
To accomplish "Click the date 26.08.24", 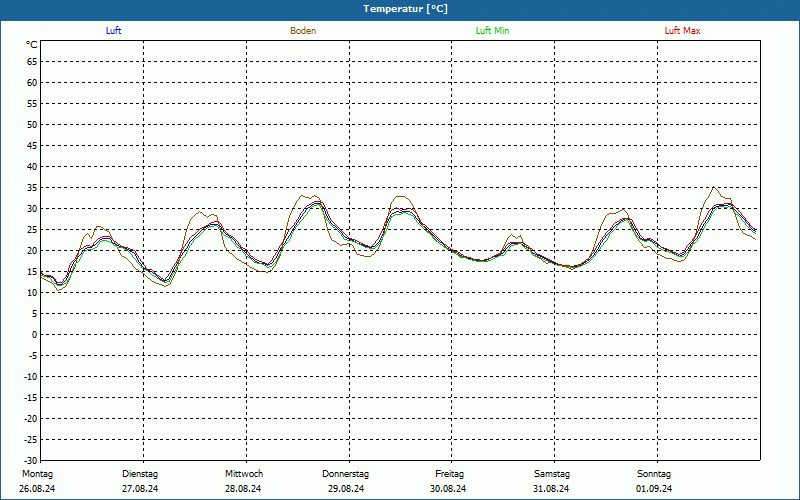I will coord(37,489).
